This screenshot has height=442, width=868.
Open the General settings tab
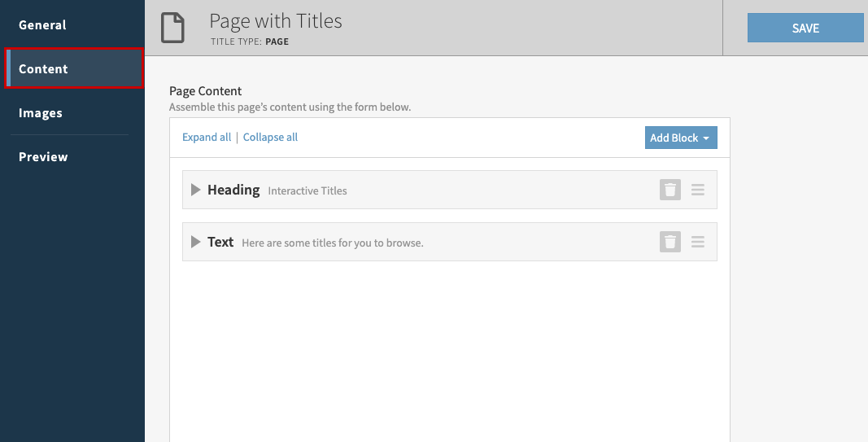42,25
